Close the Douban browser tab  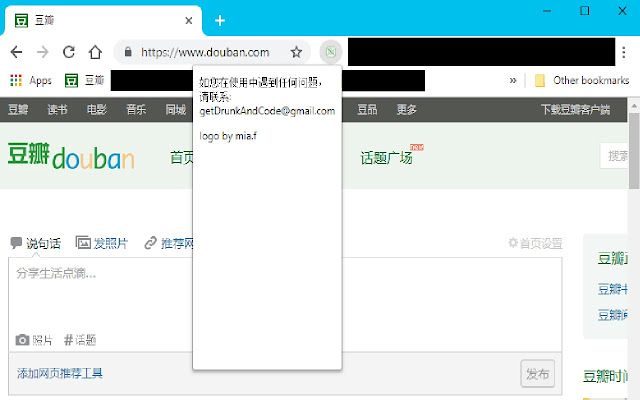pyautogui.click(x=189, y=20)
